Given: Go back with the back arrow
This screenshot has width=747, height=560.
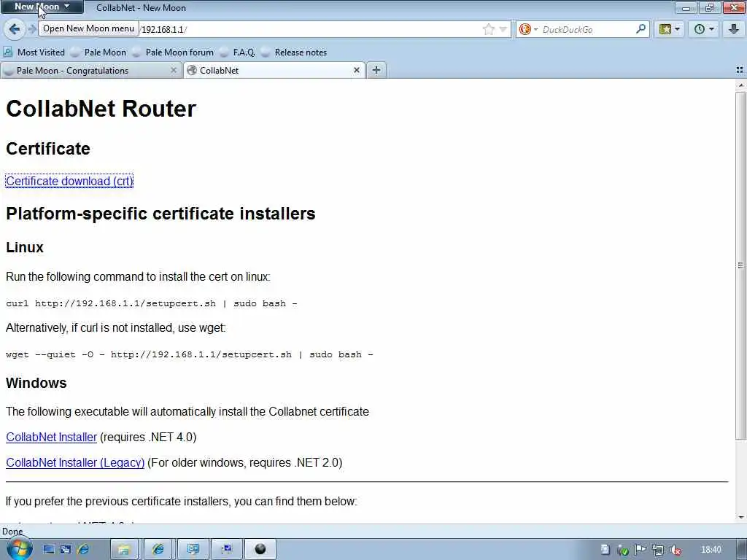Looking at the screenshot, I should (x=15, y=29).
